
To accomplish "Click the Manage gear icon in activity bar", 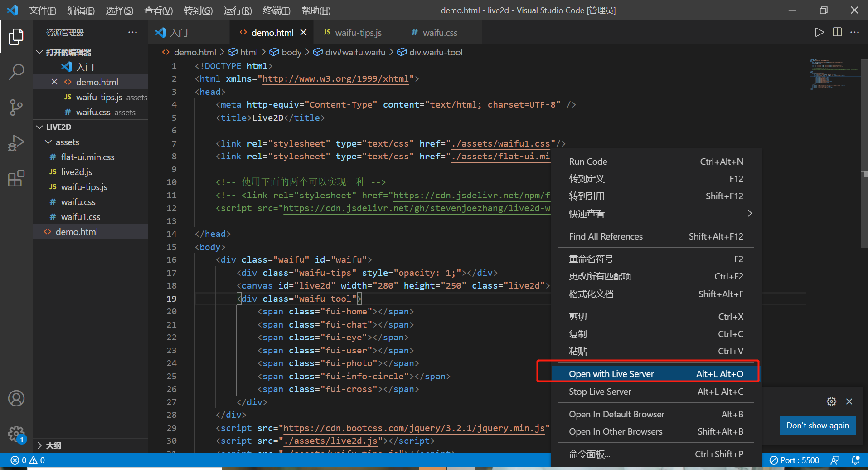I will [16, 434].
